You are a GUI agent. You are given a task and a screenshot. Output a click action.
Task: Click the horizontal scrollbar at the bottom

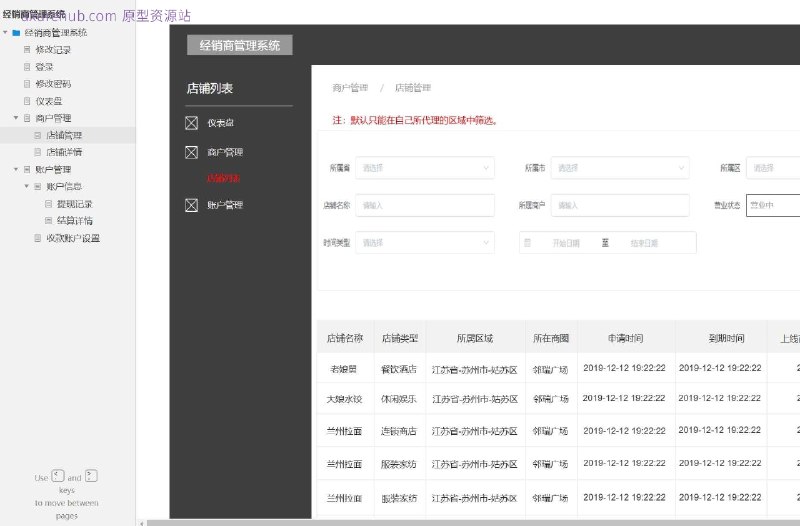pyautogui.click(x=473, y=523)
